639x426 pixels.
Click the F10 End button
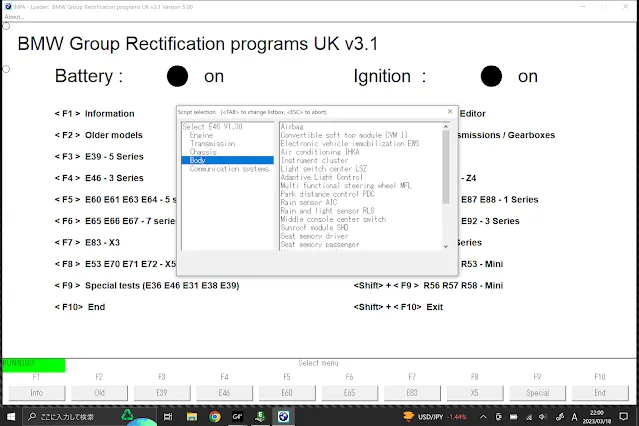coord(600,393)
